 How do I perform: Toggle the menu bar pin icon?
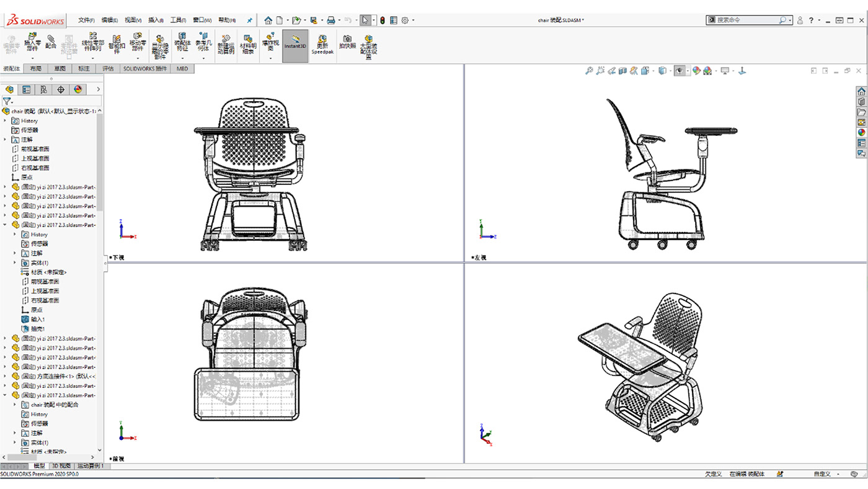(x=250, y=20)
